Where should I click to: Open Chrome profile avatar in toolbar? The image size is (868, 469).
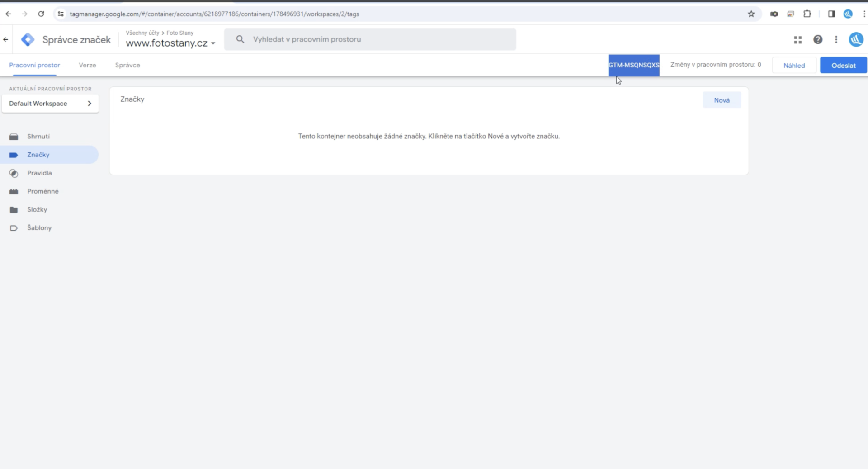point(848,14)
